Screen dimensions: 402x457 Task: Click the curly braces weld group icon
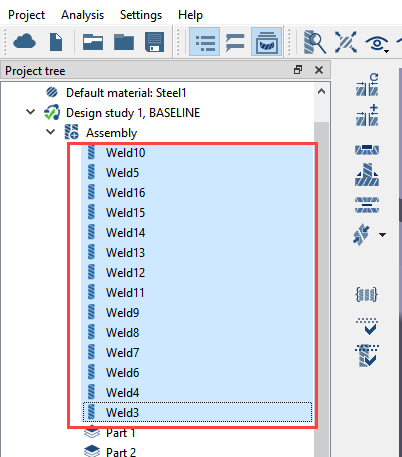366,295
